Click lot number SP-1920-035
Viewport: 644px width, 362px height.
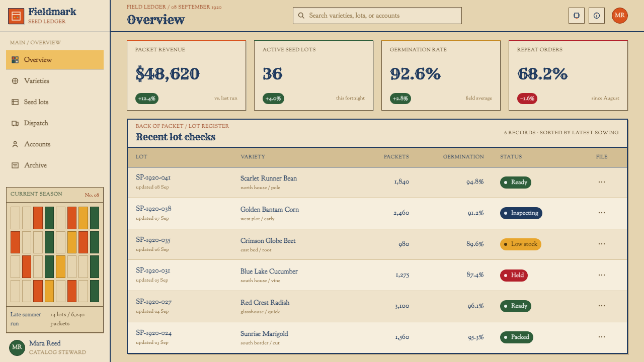click(153, 240)
